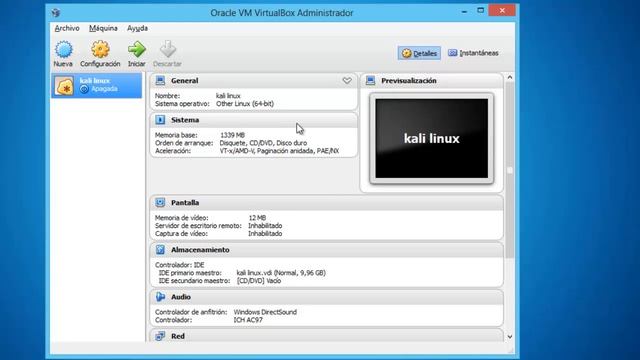This screenshot has width=640, height=360.
Task: Open the Máquina menu
Action: tap(103, 28)
